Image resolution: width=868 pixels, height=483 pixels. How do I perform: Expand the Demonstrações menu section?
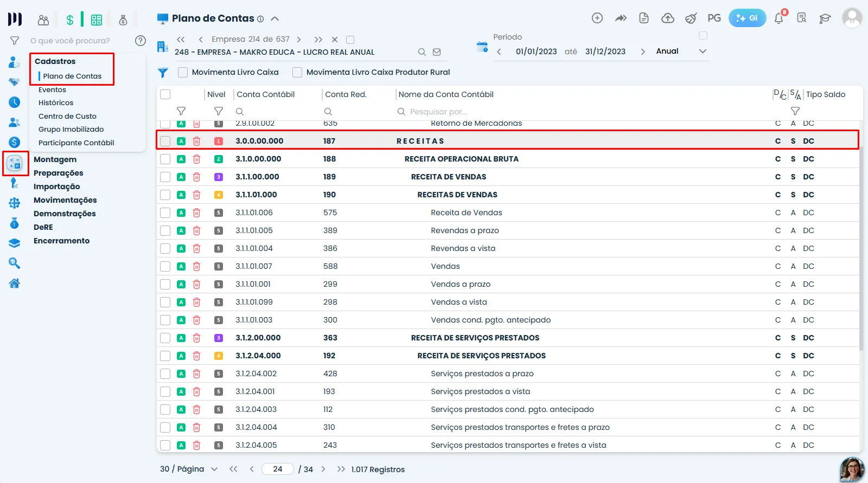[65, 214]
